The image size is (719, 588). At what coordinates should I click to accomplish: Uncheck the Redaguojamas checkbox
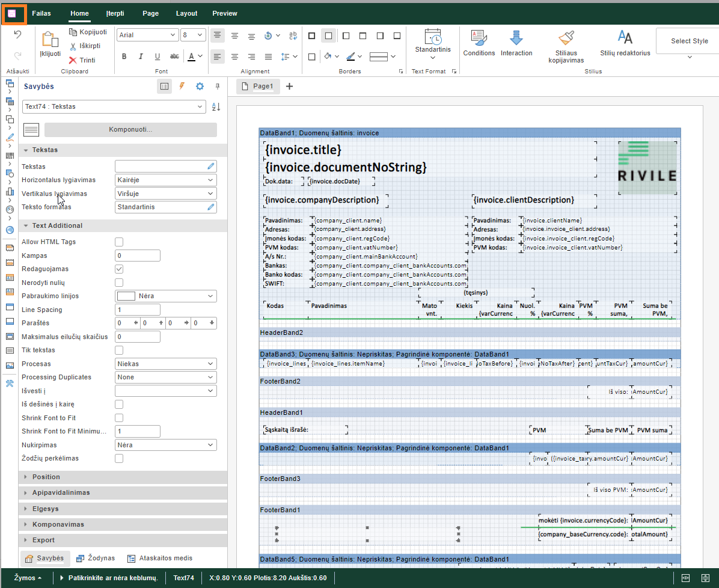(x=119, y=269)
